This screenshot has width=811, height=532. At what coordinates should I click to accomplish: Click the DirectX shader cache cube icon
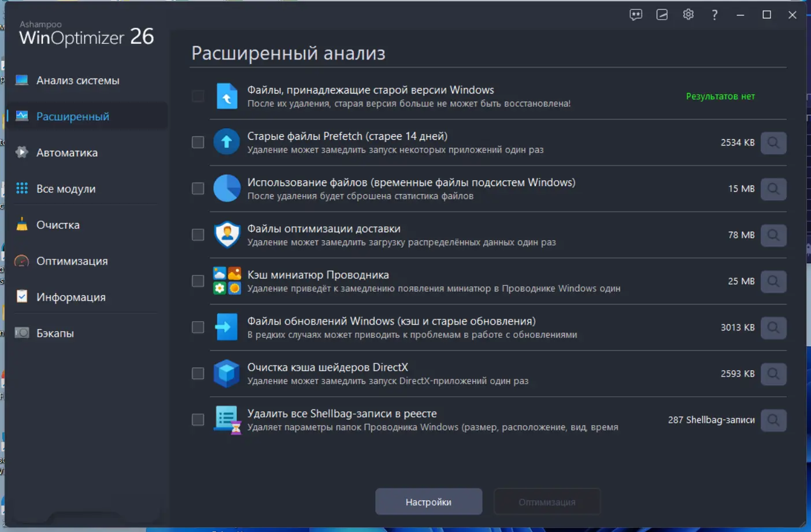tap(227, 373)
